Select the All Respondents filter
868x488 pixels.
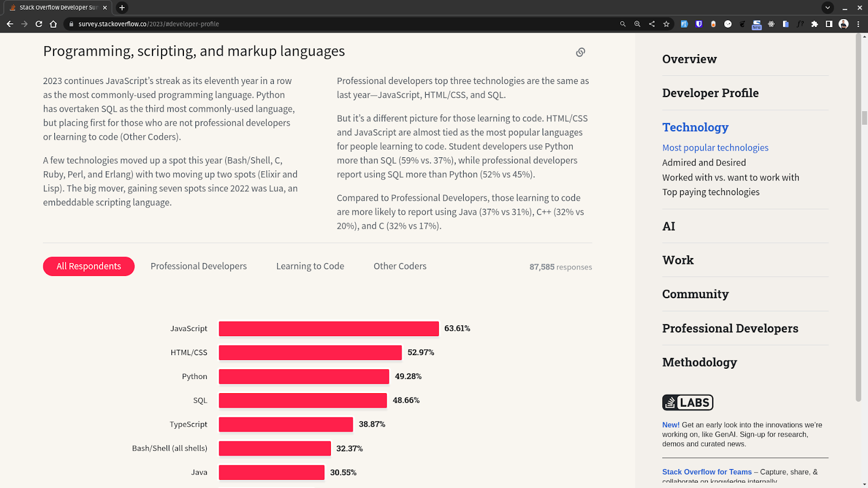click(x=88, y=266)
